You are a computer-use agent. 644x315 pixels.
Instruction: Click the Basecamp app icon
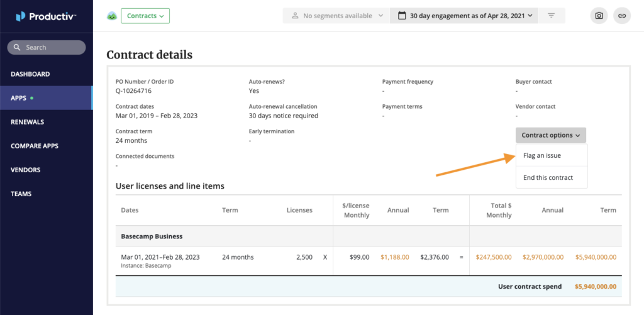[112, 16]
